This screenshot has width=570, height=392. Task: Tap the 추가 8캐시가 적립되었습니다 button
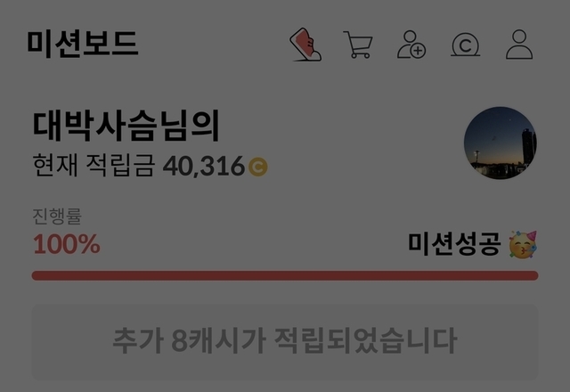tap(285, 342)
